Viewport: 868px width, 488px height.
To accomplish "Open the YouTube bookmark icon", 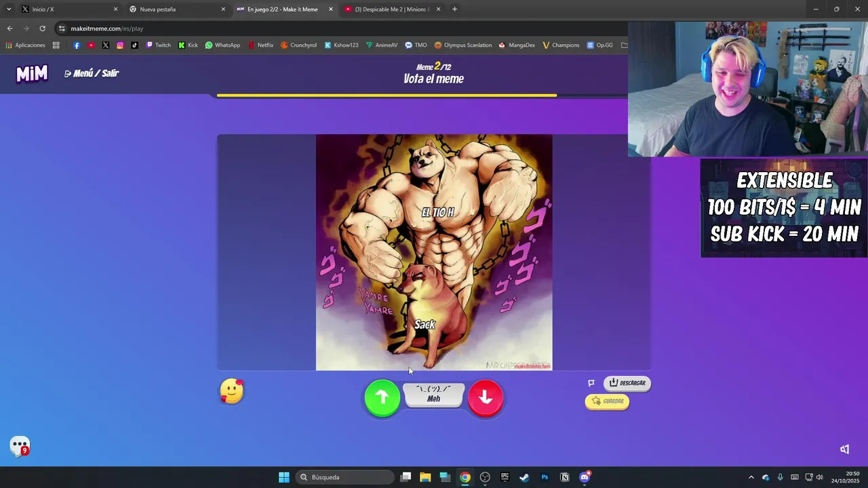I will [x=92, y=45].
